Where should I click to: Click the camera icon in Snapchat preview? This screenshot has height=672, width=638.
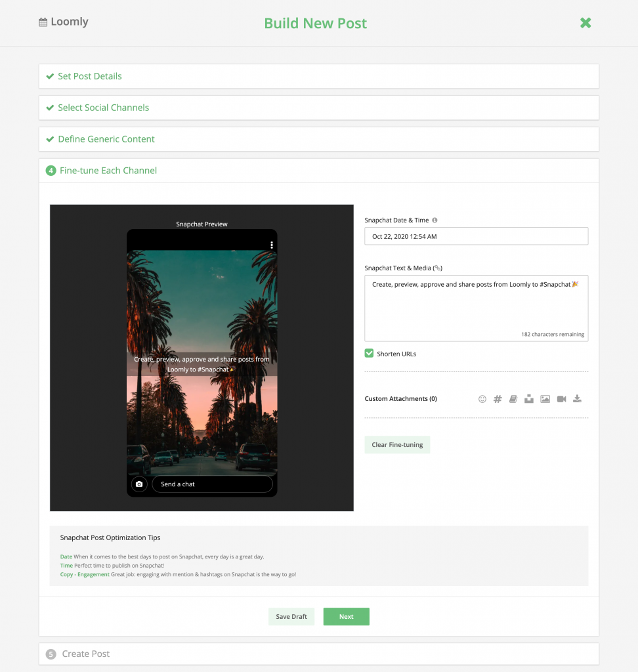click(138, 484)
